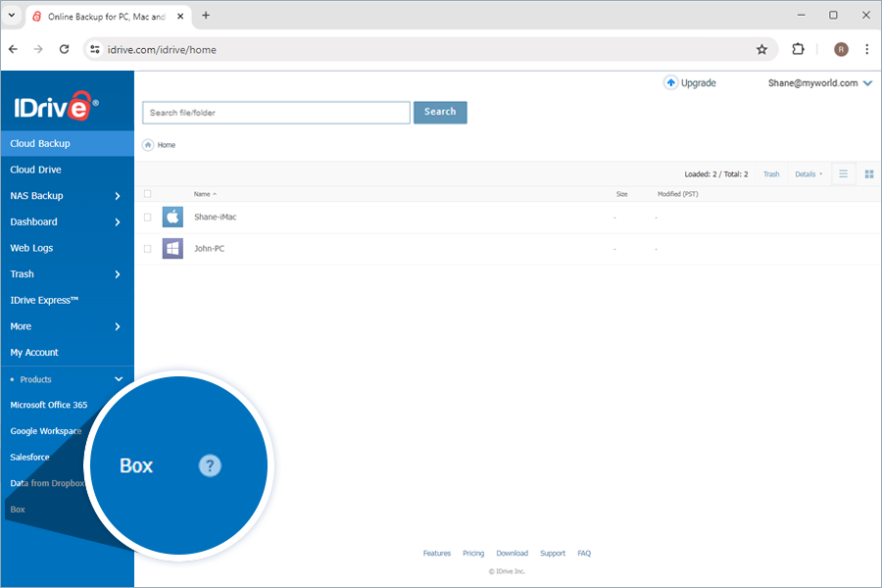Select all files checkbox in header
Screen dimensions: 882x588
147,194
